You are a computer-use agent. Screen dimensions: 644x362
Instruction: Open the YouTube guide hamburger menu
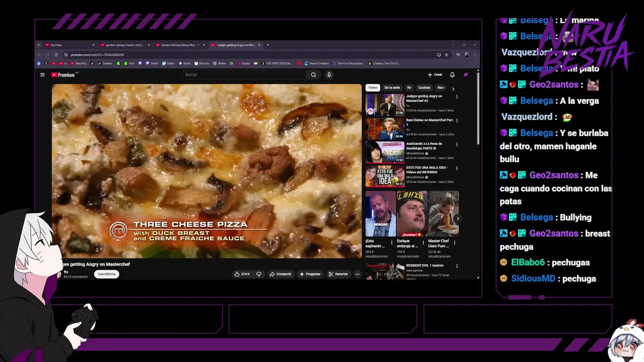(x=43, y=75)
